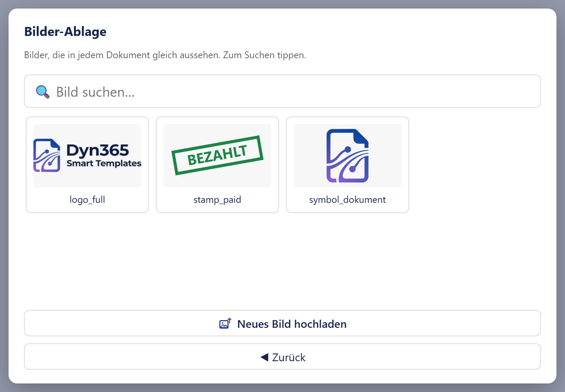Viewport: 565px width, 392px height.
Task: Click the symbol_dokument caption label
Action: 348,199
